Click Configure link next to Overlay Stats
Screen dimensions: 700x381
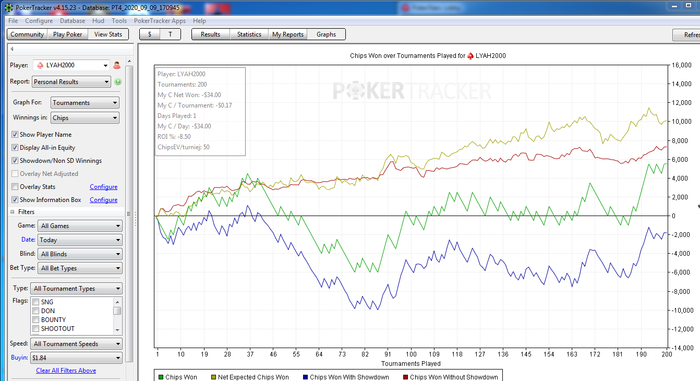click(104, 187)
